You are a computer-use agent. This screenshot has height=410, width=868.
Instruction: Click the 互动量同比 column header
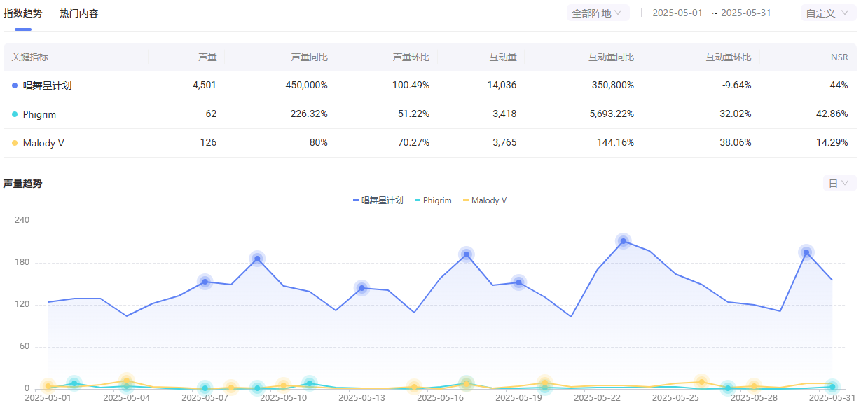pos(611,57)
